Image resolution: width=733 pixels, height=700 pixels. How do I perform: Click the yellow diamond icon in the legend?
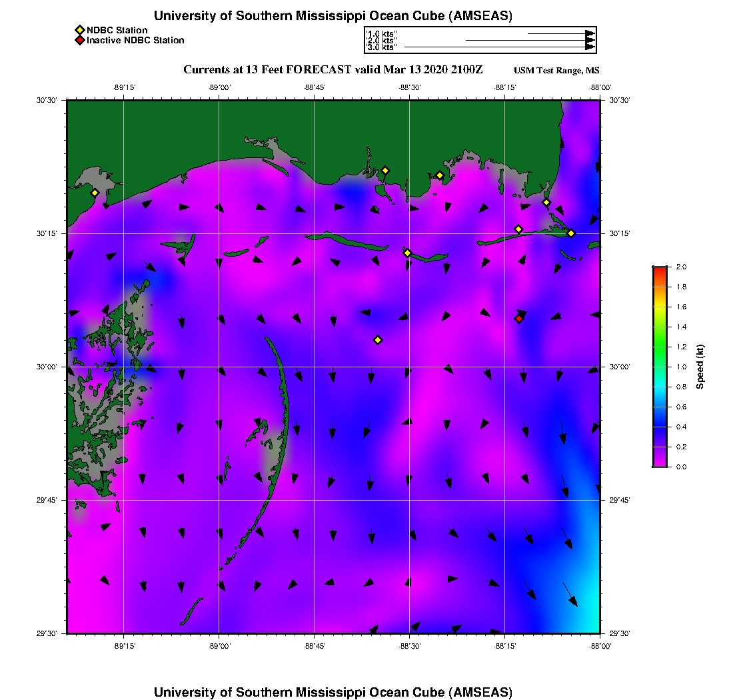point(79,31)
